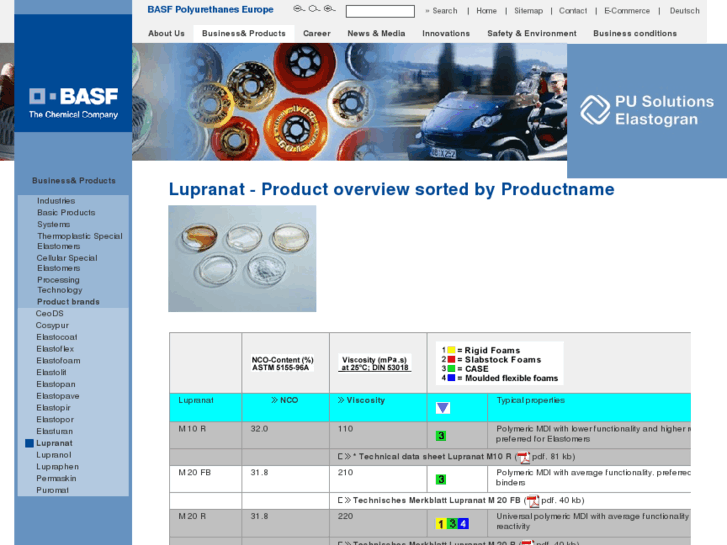This screenshot has width=727, height=545.
Task: Open the Elastopave brand link
Action: tap(58, 396)
